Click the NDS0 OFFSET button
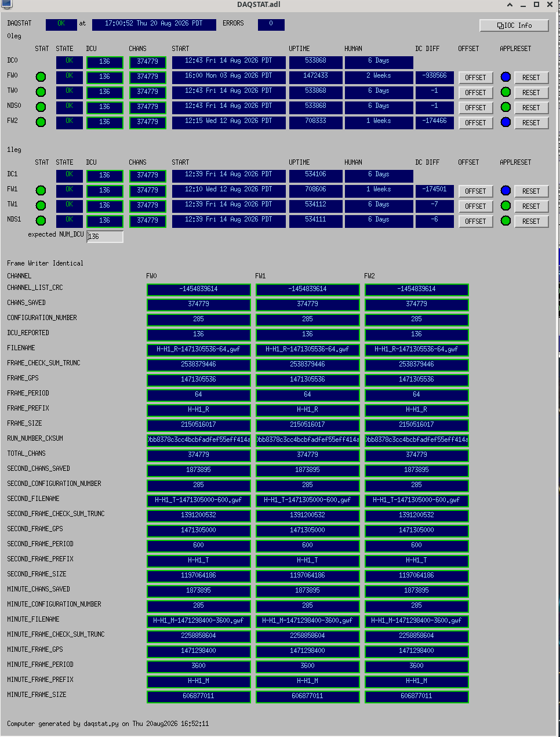 pyautogui.click(x=475, y=108)
